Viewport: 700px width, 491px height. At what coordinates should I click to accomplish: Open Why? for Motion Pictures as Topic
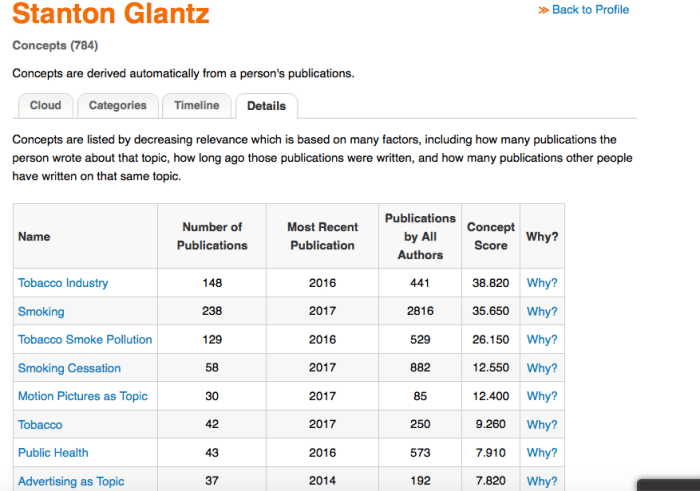(x=542, y=396)
